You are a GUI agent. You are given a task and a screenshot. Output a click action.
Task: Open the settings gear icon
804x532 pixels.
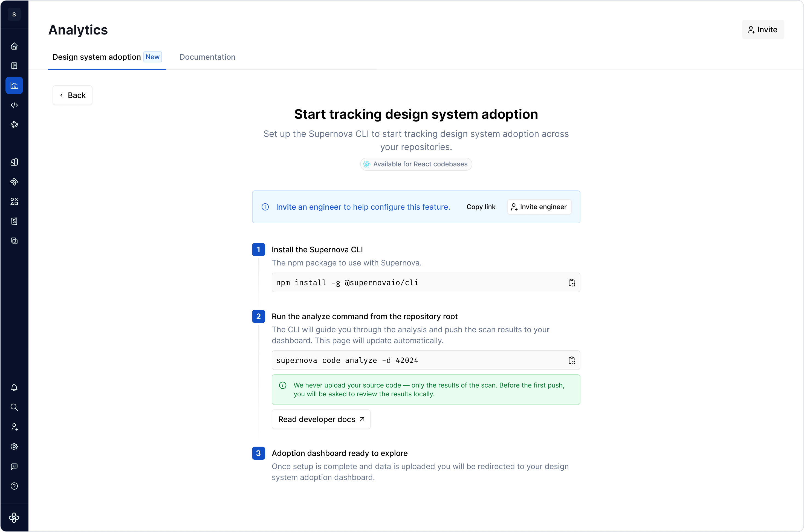coord(14,447)
